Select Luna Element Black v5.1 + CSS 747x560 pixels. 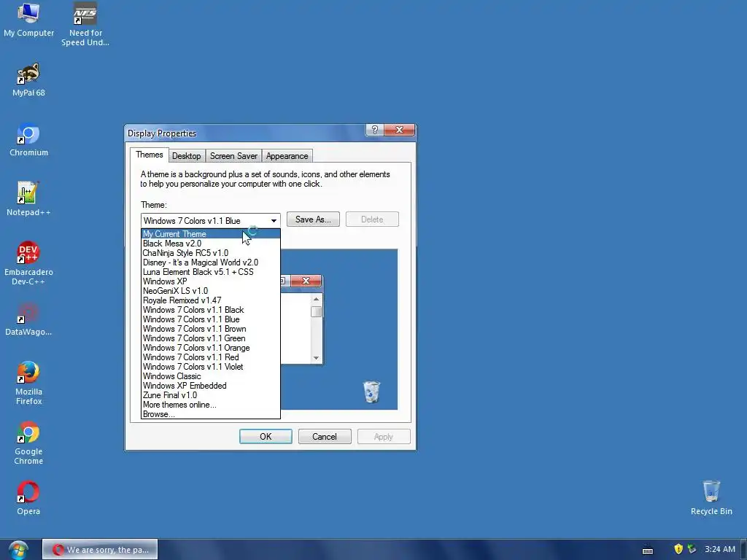211,272
